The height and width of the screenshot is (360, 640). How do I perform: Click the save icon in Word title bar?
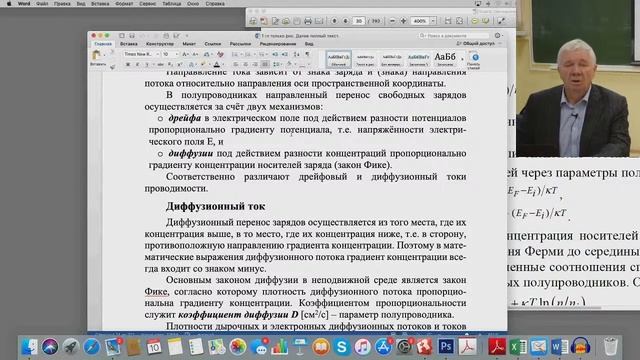pyautogui.click(x=132, y=36)
